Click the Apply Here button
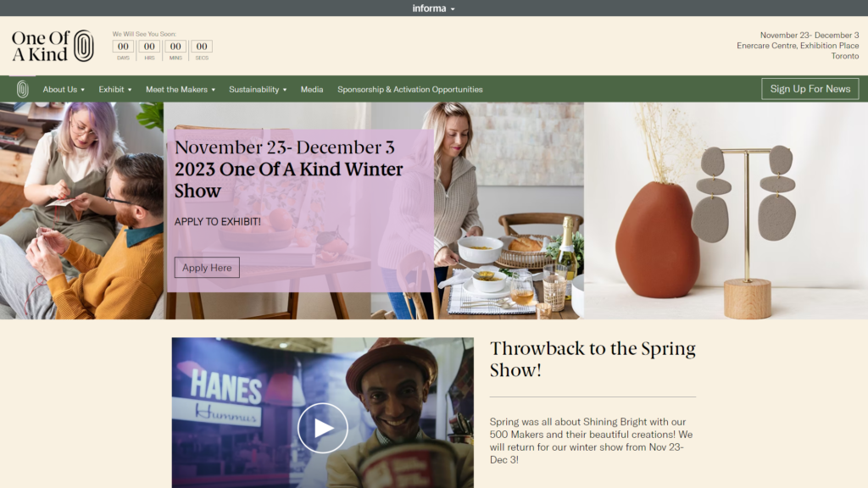Image resolution: width=868 pixels, height=488 pixels. [206, 267]
